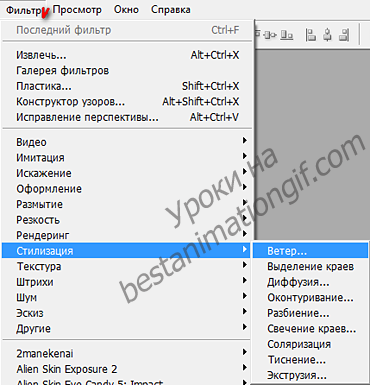This screenshot has width=370, height=385.
Task: Choose the Тиснение... filter
Action: 310,360
